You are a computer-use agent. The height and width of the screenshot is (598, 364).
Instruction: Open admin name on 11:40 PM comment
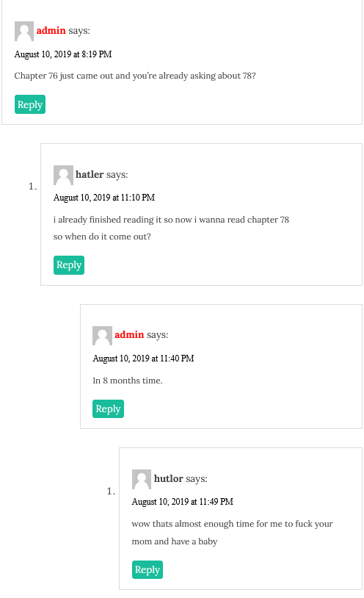[x=129, y=335]
